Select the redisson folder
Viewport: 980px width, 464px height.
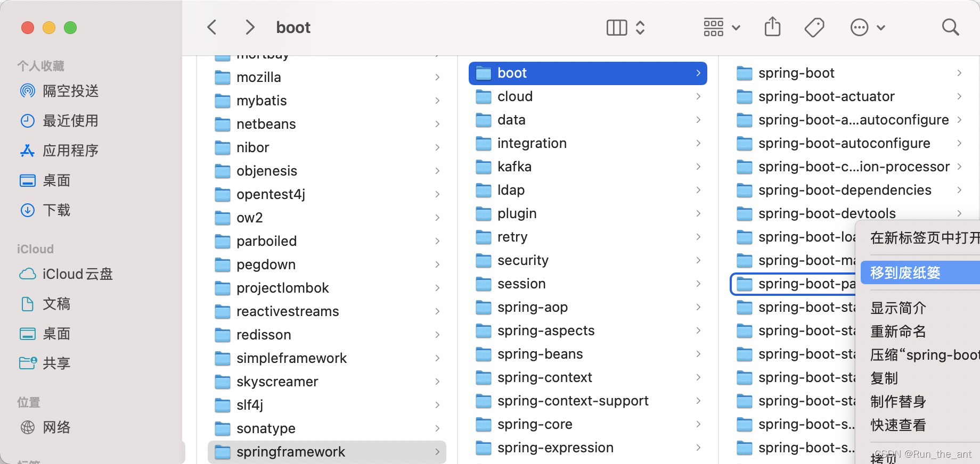pos(326,335)
